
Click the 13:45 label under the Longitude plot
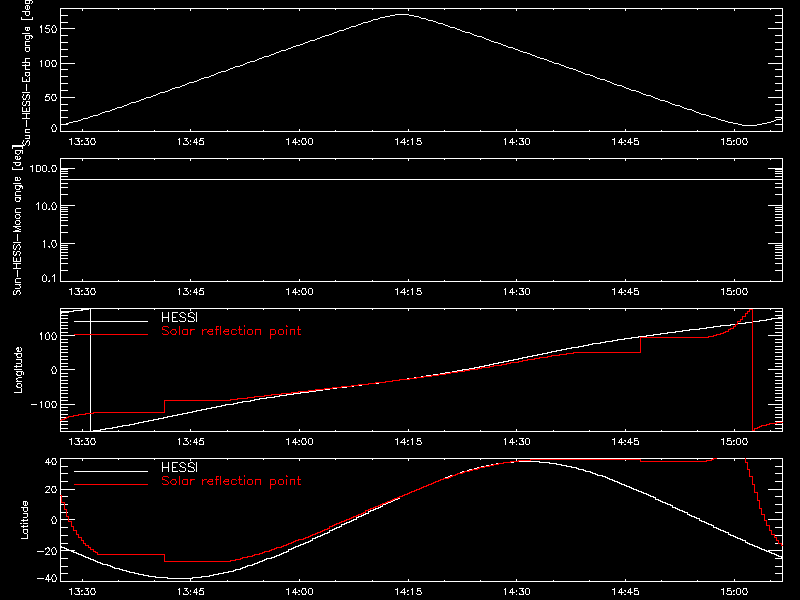[x=191, y=441]
